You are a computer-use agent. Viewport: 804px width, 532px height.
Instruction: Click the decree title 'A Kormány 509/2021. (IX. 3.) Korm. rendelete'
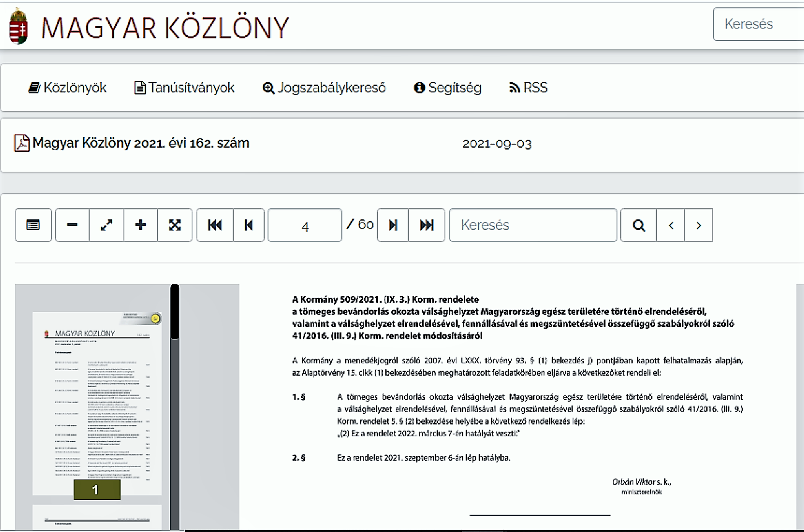click(x=386, y=300)
